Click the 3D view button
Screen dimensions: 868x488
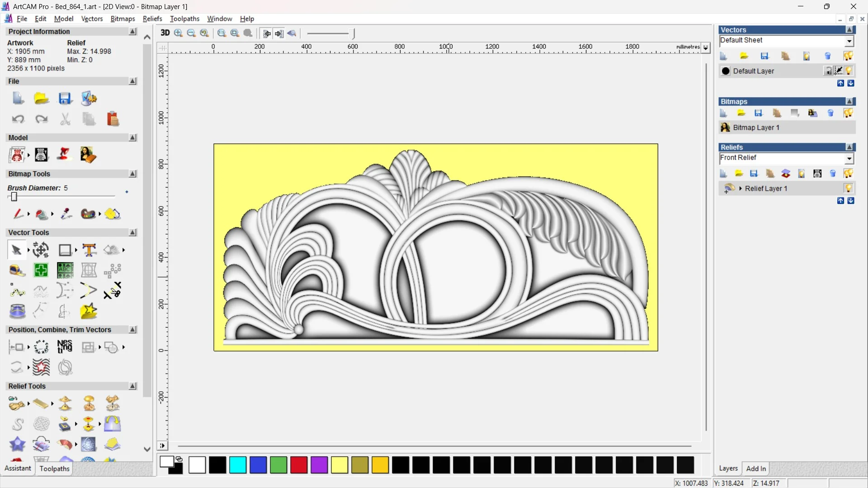[165, 33]
